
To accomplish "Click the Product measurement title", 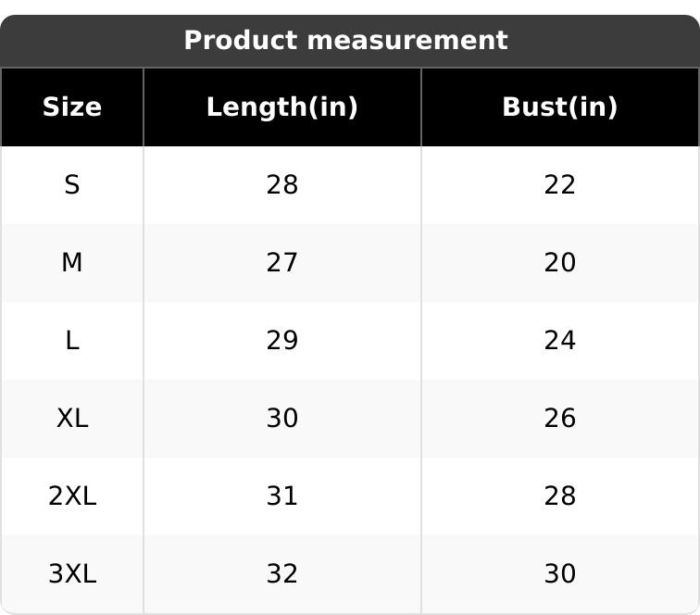I will [x=345, y=41].
